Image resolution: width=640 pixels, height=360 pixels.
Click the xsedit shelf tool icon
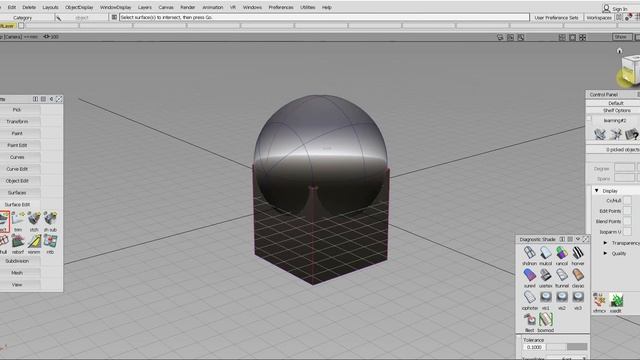pos(616,300)
